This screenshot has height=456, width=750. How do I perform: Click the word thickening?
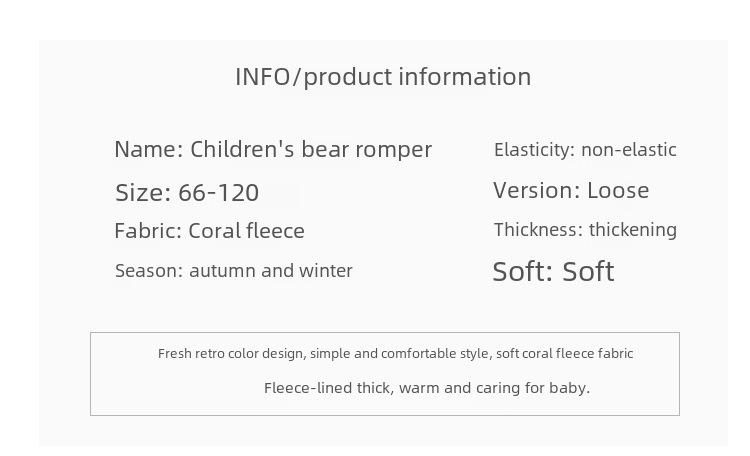pyautogui.click(x=633, y=230)
